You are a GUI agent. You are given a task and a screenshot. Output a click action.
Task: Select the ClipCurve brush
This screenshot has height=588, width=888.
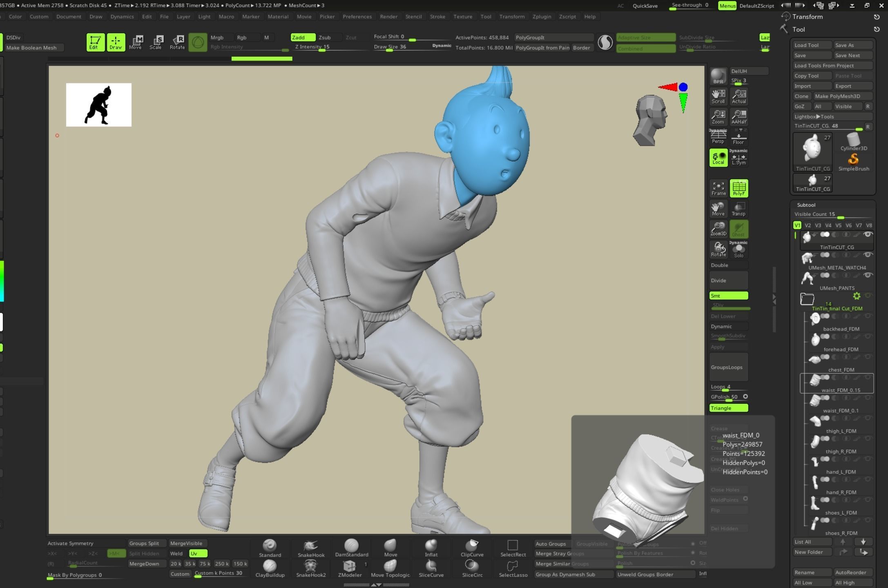point(472,548)
